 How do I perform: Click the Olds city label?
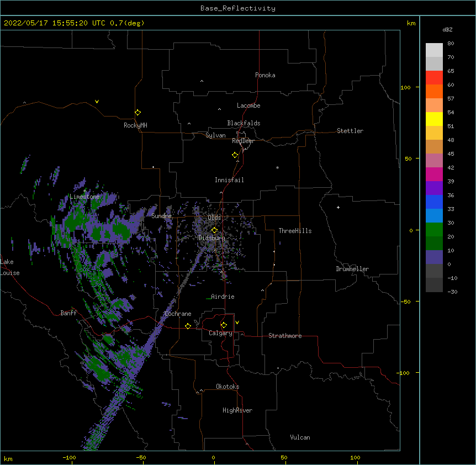(214, 218)
